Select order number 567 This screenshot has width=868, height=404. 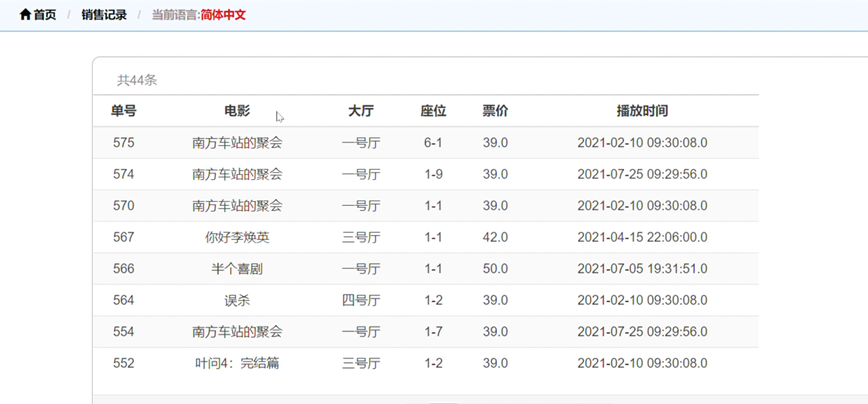pos(123,237)
